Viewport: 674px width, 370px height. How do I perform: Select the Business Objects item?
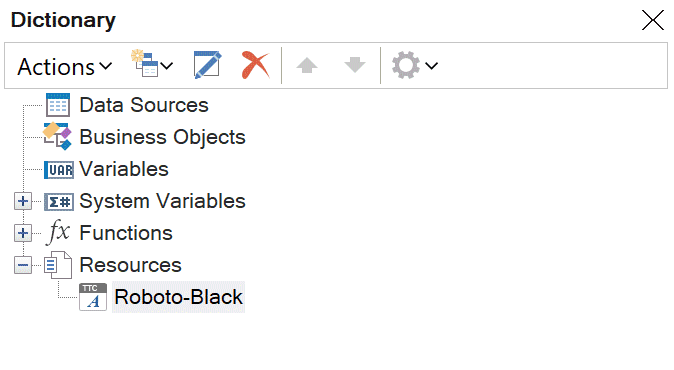(162, 138)
